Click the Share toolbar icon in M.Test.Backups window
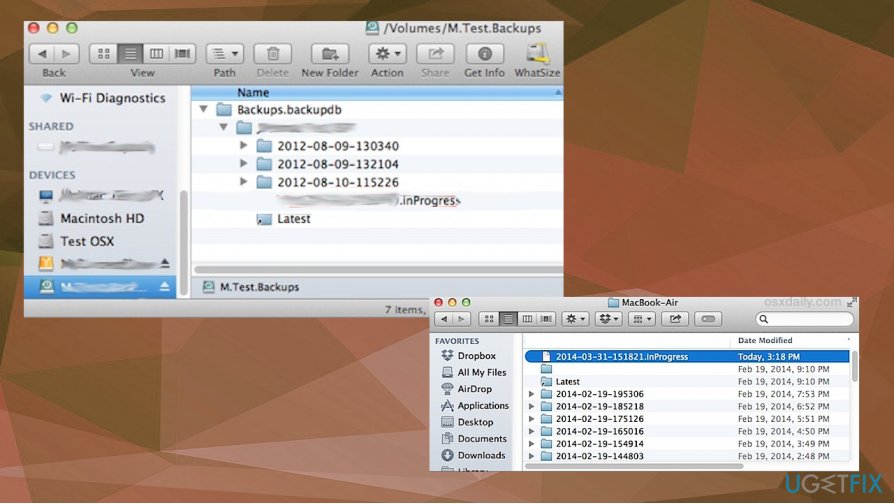Viewport: 894px width, 504px height. [x=435, y=54]
